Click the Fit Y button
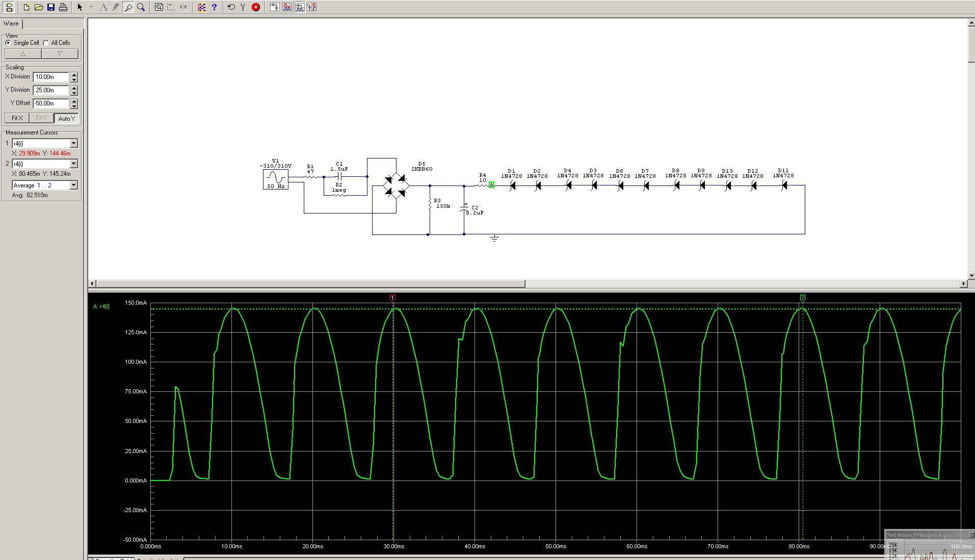The width and height of the screenshot is (975, 560). (x=42, y=118)
